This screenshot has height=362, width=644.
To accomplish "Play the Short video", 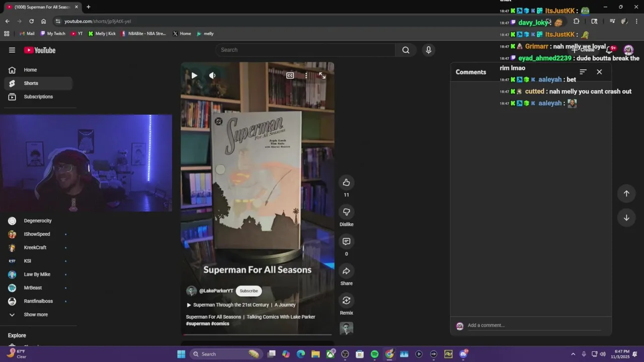I will tap(194, 75).
